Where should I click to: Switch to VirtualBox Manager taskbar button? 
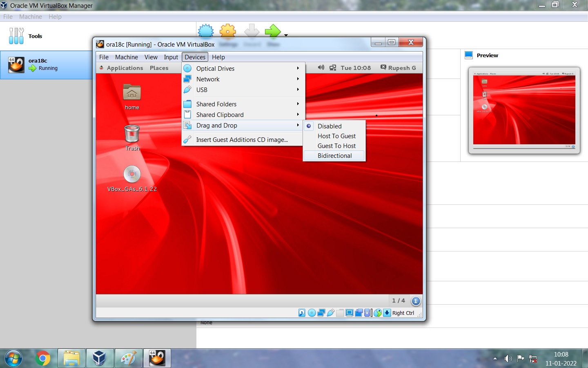[100, 359]
